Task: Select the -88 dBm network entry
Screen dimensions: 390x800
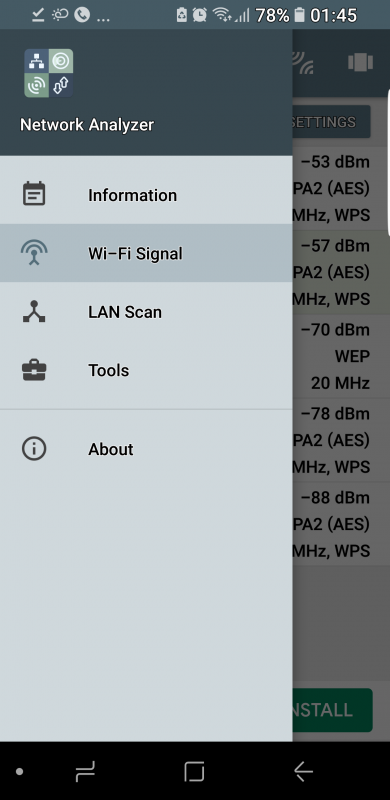Action: 341,524
